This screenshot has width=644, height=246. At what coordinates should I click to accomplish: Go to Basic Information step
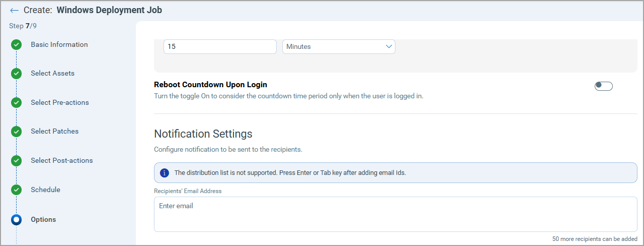pyautogui.click(x=59, y=45)
